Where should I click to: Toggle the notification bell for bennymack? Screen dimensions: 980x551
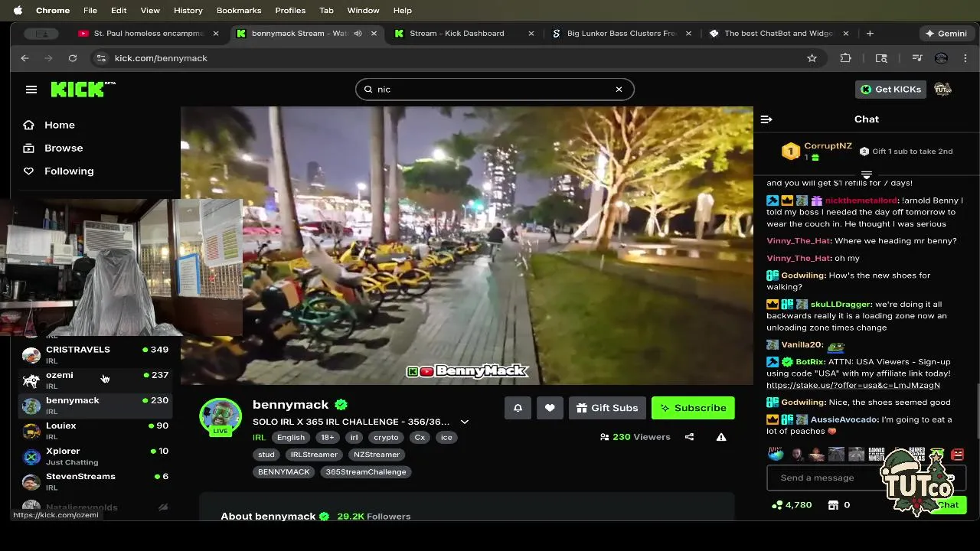click(518, 408)
